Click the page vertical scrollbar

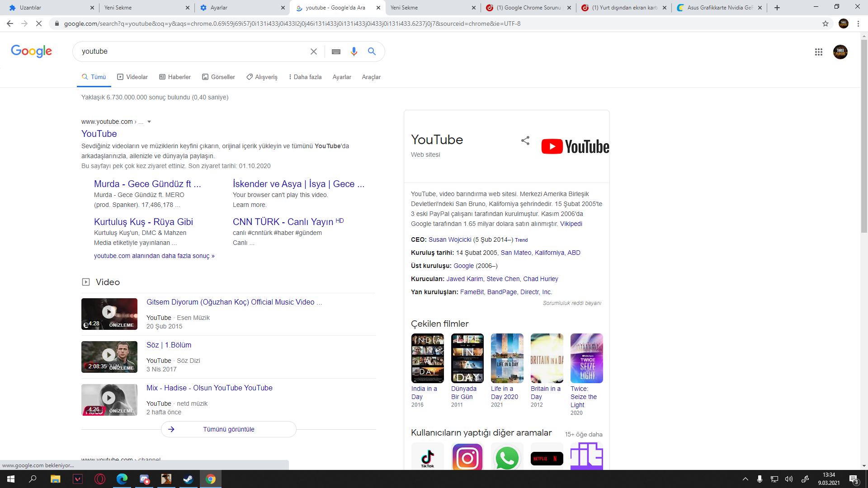[x=864, y=136]
